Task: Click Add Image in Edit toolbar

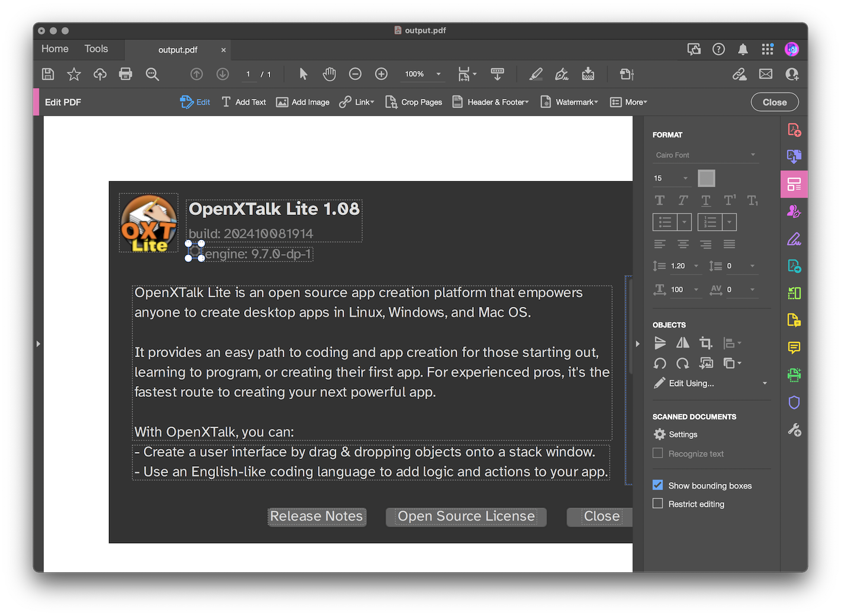Action: pos(303,102)
